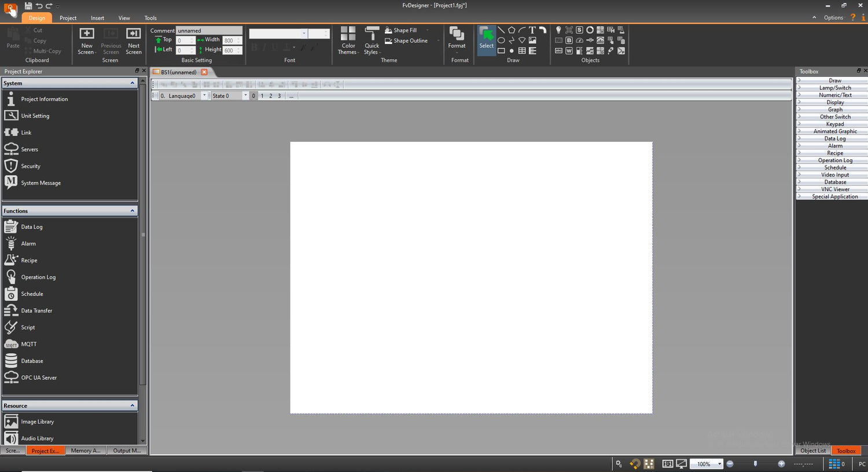Open the MQTT function
The width and height of the screenshot is (868, 472).
29,344
